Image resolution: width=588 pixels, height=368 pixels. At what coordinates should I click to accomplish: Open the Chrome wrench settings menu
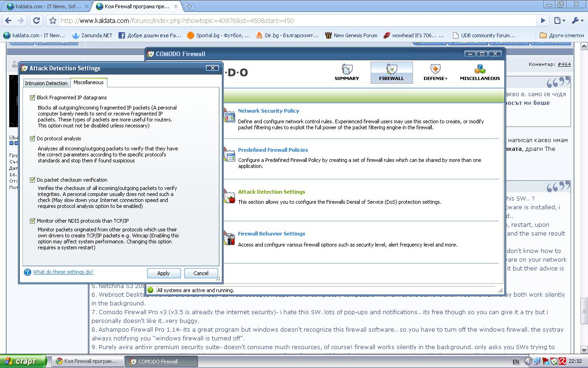(577, 20)
